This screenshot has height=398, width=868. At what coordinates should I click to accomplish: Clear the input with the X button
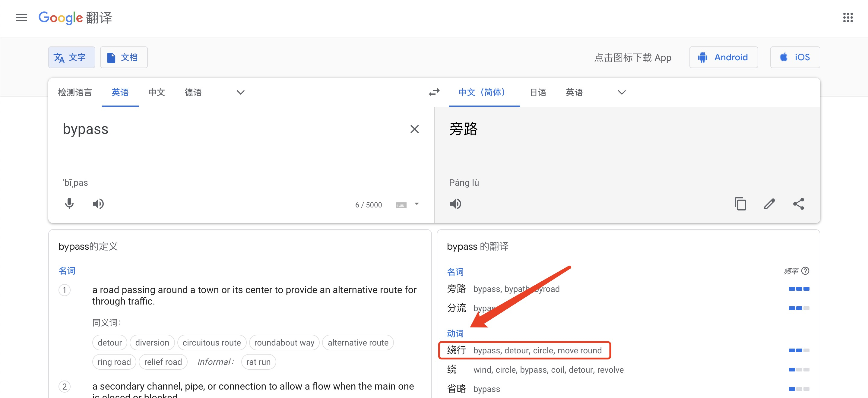(x=414, y=129)
